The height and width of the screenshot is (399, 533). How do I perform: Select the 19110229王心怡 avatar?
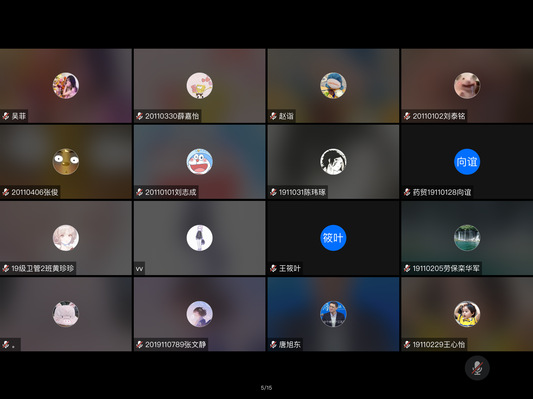point(467,314)
